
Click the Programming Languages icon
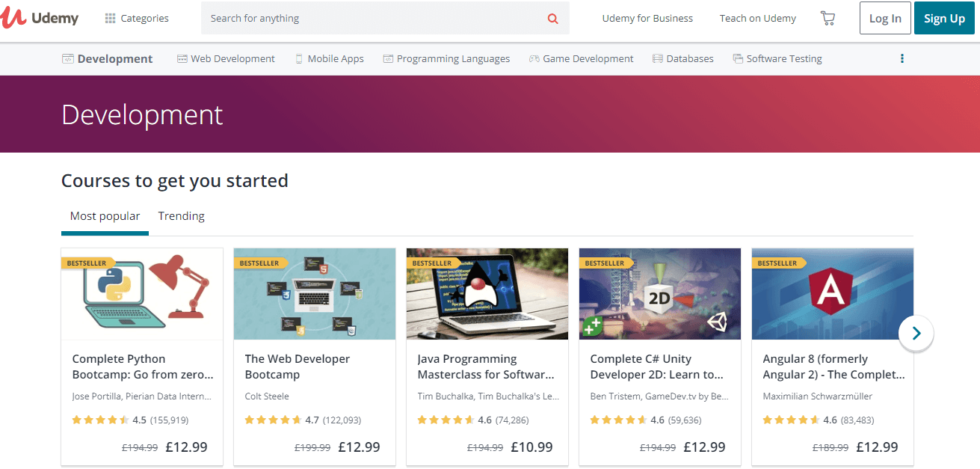click(x=388, y=58)
